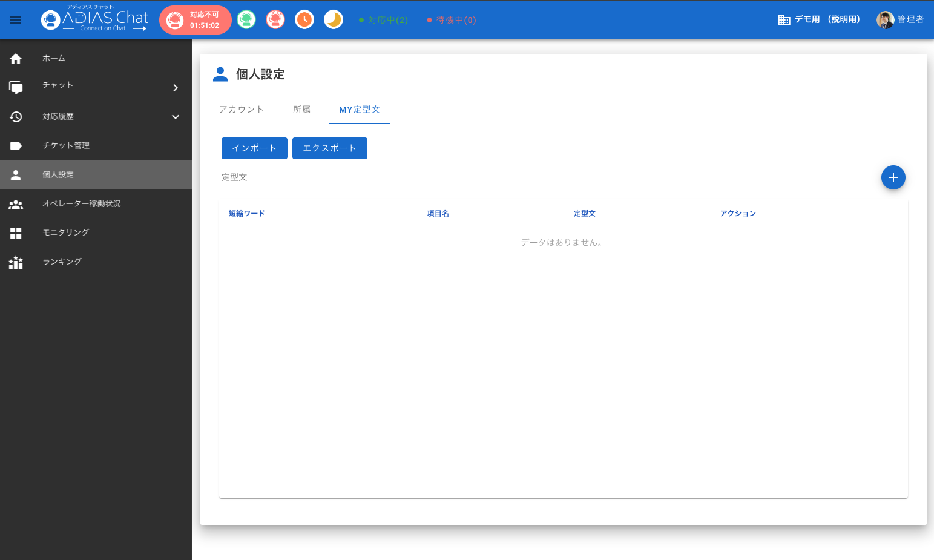The height and width of the screenshot is (560, 934).
Task: Click the round plus add button
Action: tap(893, 177)
